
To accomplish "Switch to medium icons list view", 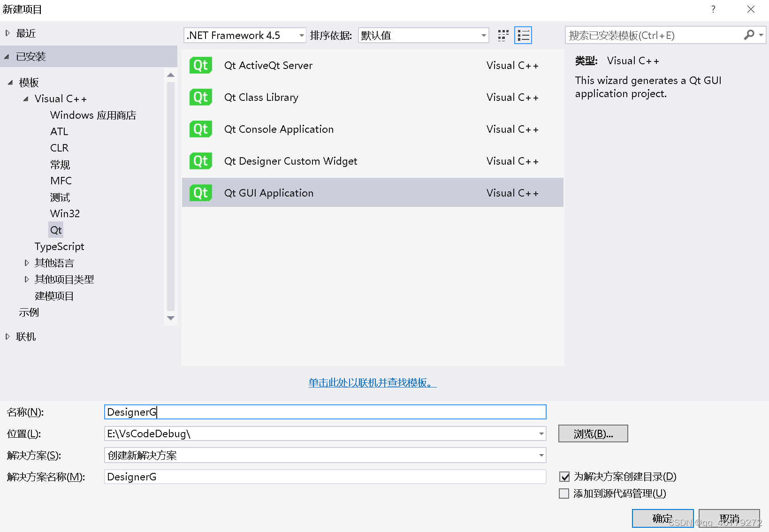I will 523,35.
